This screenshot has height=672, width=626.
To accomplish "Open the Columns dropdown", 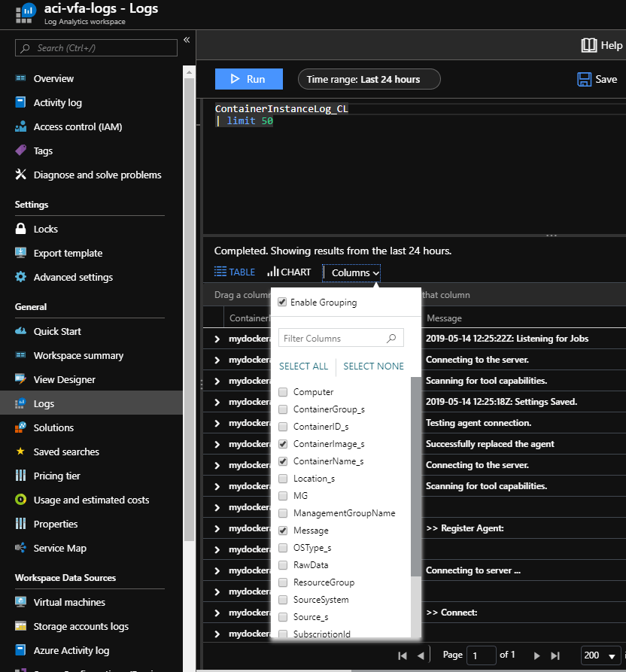I will (x=351, y=272).
